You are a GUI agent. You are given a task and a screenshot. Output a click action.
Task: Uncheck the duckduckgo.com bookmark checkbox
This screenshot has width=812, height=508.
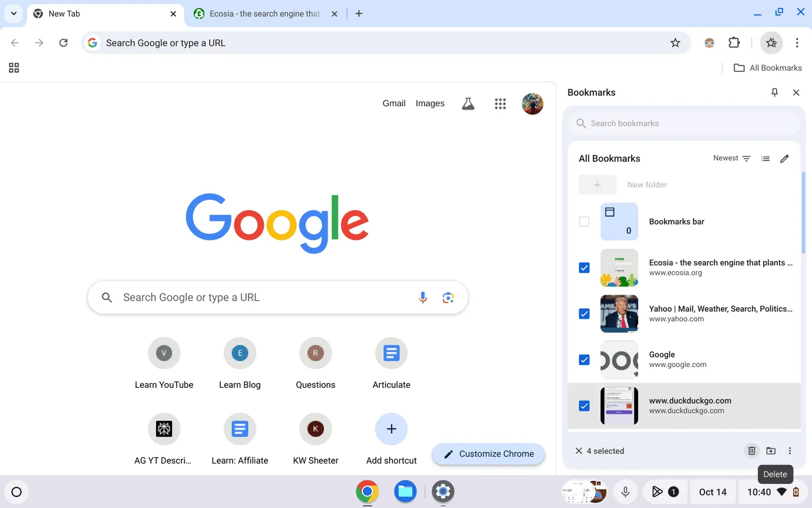point(584,406)
